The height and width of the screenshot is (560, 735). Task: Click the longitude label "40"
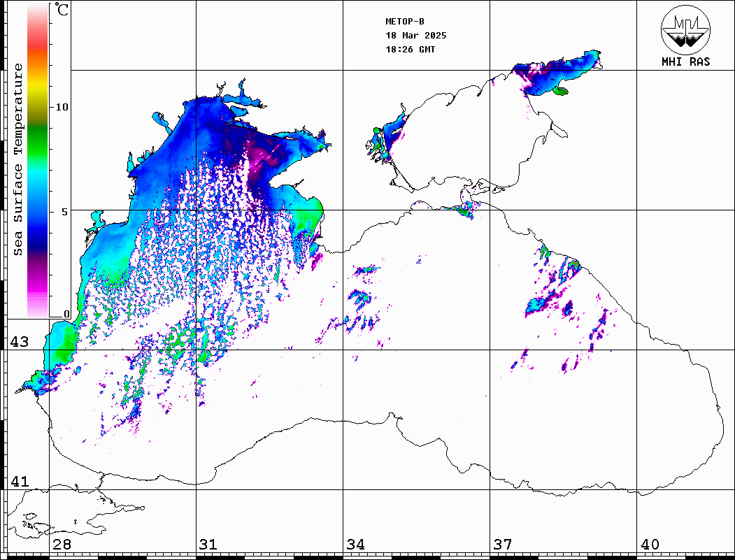[650, 544]
